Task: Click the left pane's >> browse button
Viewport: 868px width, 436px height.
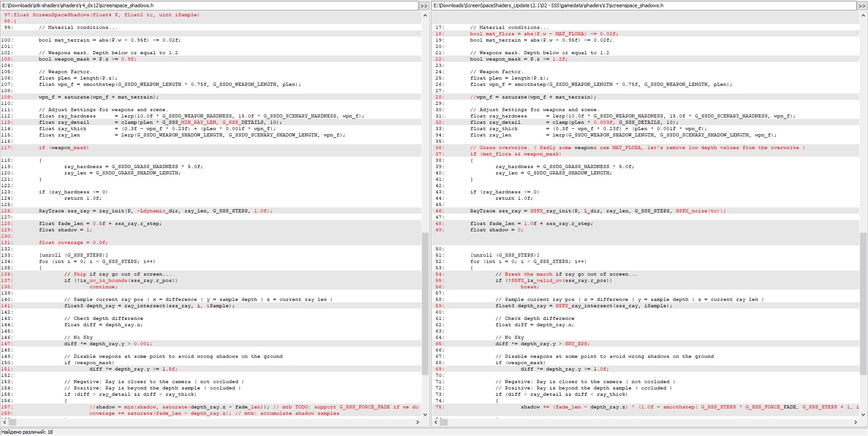Action: point(424,6)
